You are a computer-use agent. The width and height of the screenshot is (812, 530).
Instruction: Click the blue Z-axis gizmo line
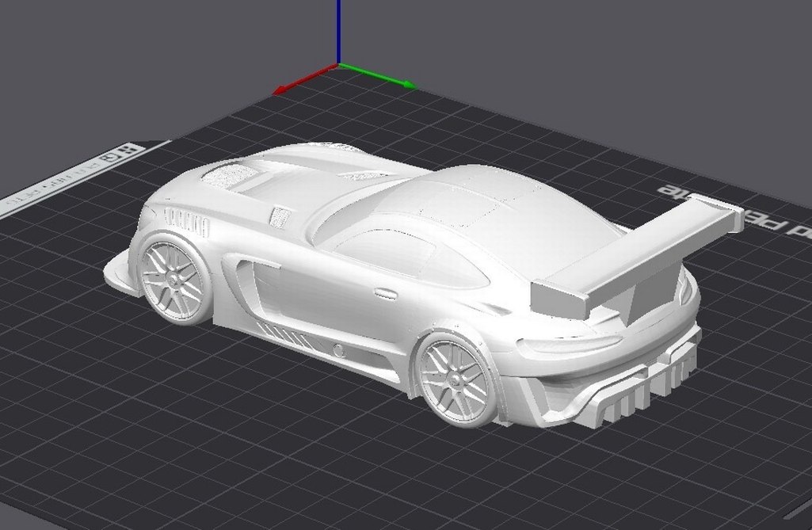pos(337,32)
